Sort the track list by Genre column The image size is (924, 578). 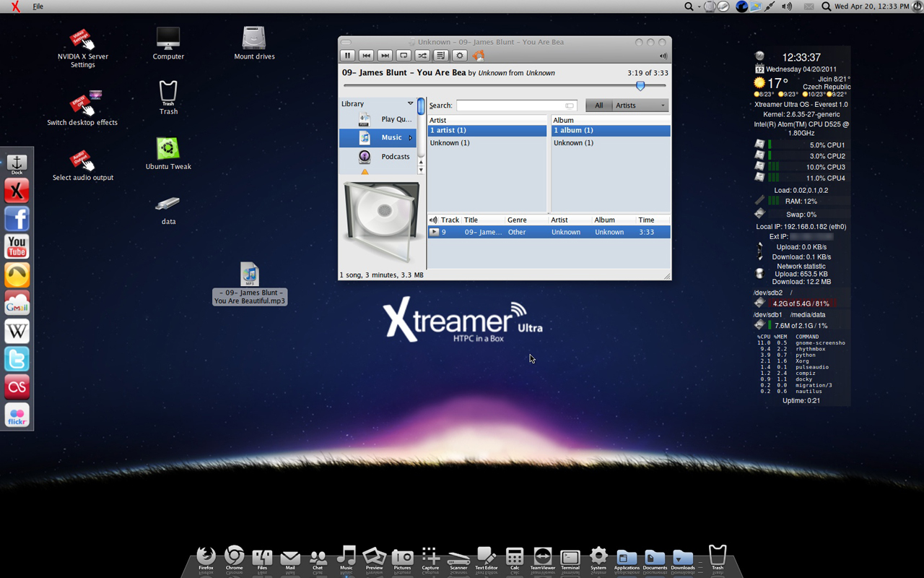[526, 220]
